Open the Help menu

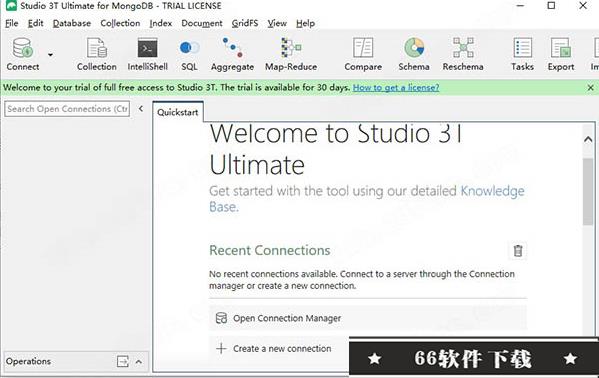pyautogui.click(x=305, y=23)
